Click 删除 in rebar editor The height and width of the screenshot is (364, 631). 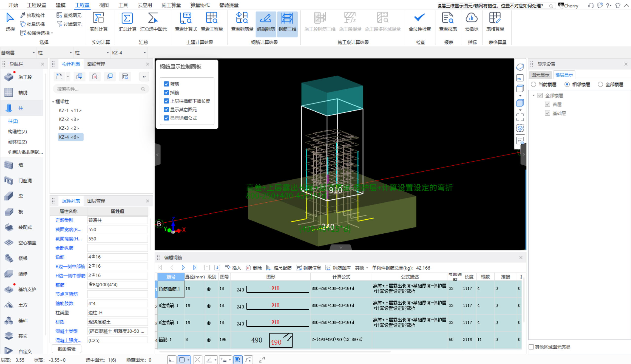[254, 268]
